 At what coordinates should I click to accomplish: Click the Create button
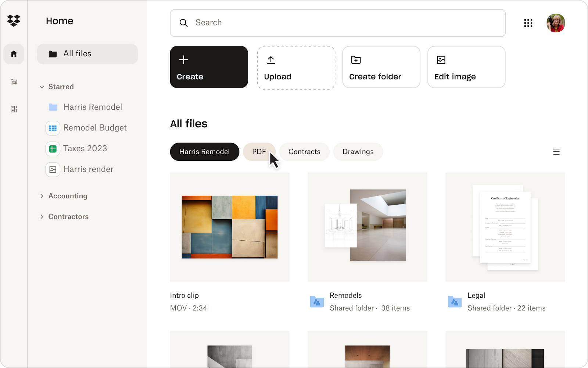(209, 67)
